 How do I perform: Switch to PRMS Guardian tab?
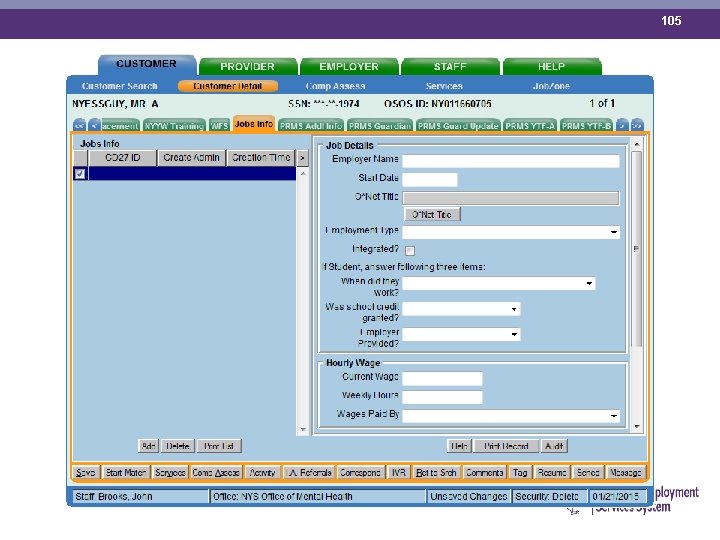pyautogui.click(x=379, y=126)
